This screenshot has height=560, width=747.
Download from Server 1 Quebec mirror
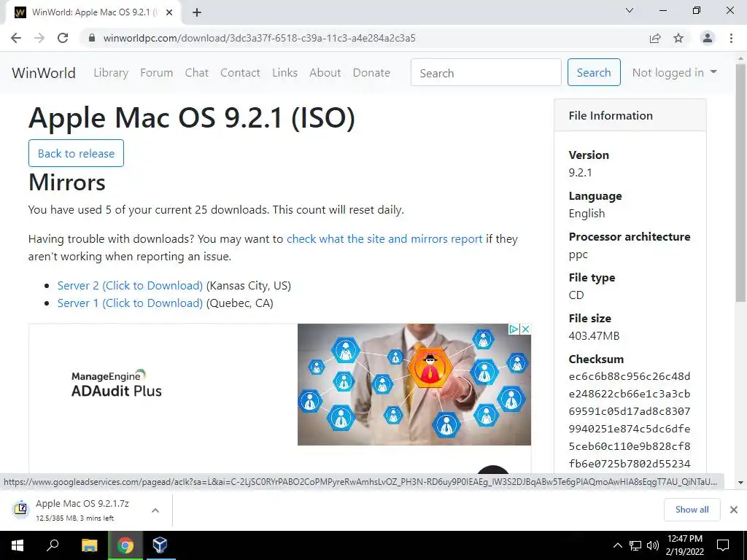click(x=130, y=303)
